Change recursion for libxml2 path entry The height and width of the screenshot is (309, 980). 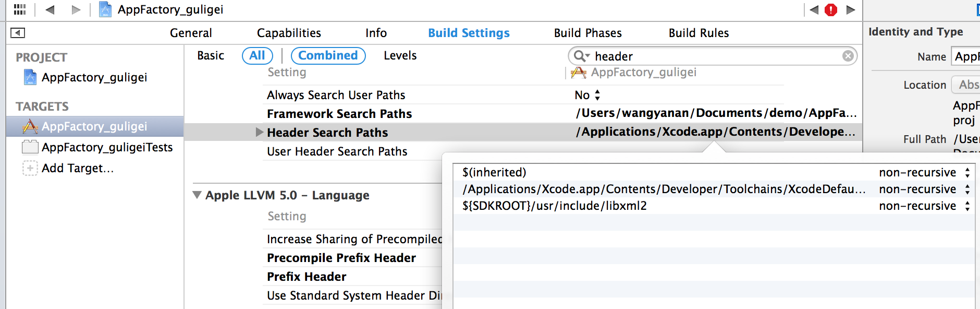924,206
